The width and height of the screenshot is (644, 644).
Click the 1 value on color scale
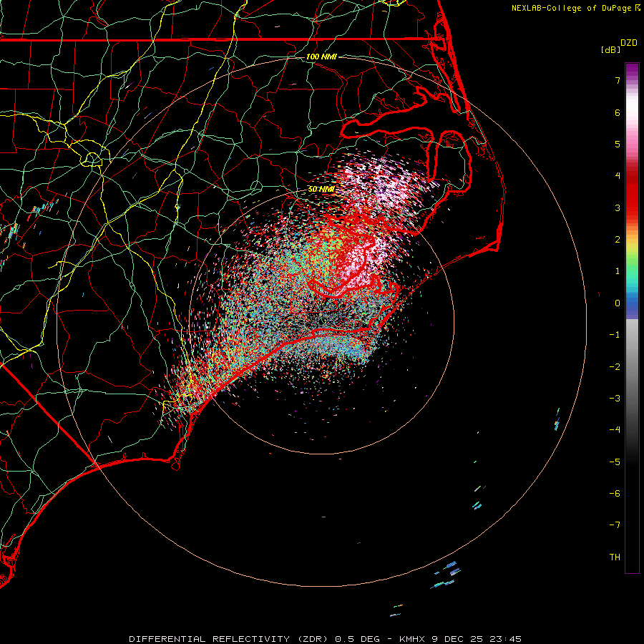(618, 271)
